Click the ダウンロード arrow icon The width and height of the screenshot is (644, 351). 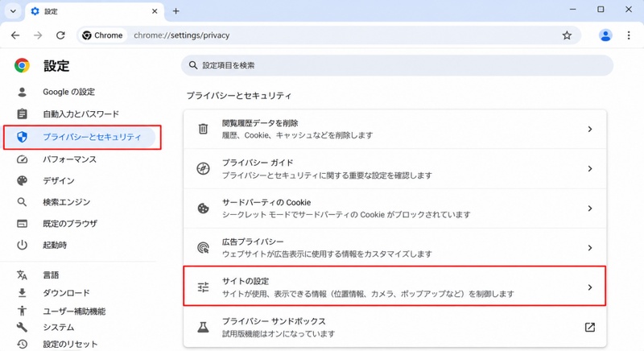(23, 293)
